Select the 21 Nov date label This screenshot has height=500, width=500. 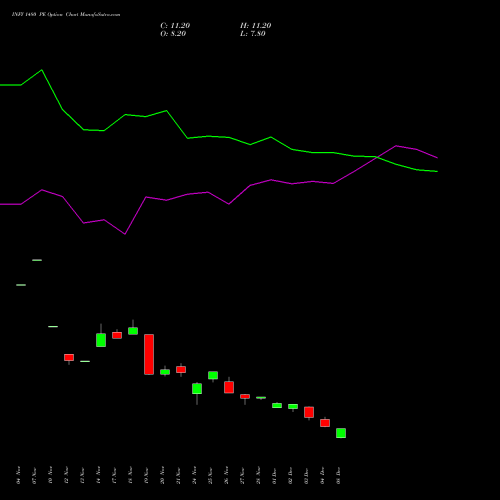click(178, 475)
